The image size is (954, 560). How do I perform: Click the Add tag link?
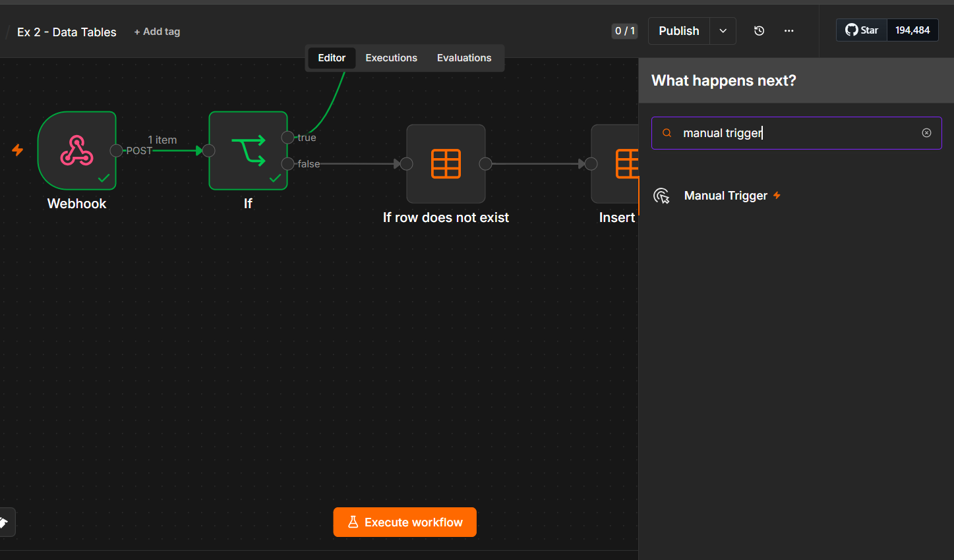pyautogui.click(x=157, y=32)
